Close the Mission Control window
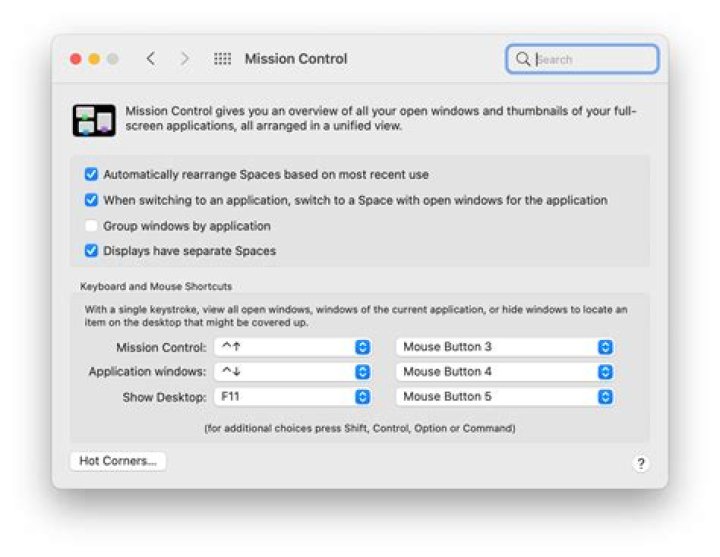This screenshot has height=557, width=720. point(76,59)
